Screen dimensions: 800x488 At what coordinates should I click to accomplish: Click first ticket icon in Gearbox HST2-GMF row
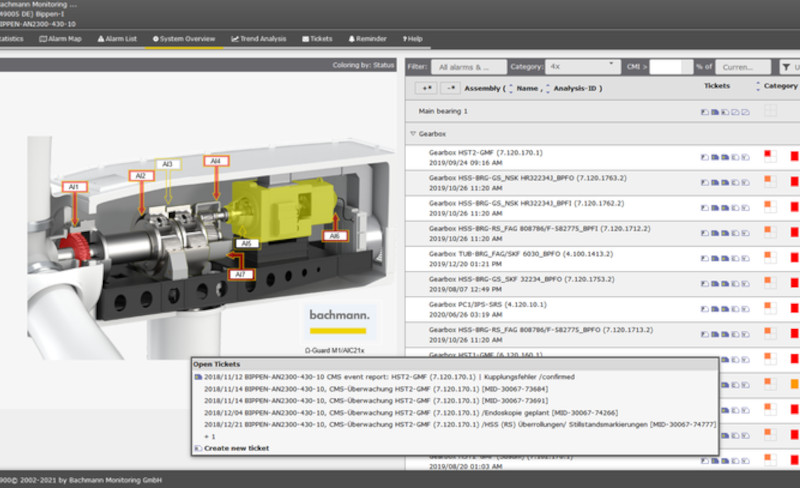coord(705,157)
